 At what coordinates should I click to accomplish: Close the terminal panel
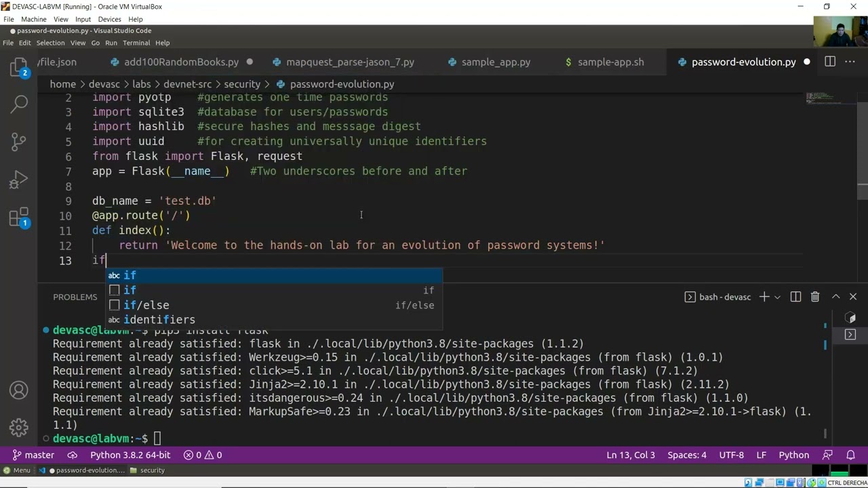point(853,297)
